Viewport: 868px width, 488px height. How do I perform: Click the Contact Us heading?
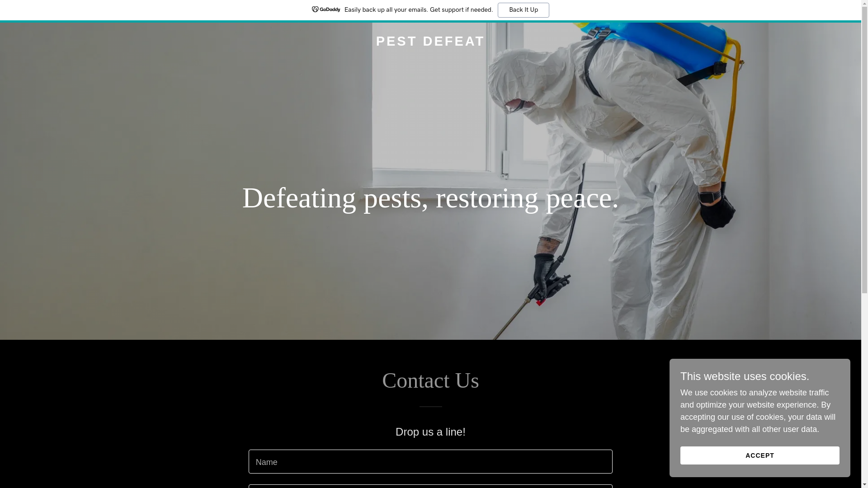[430, 380]
